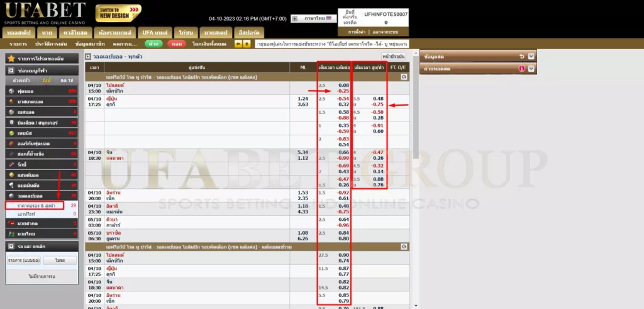Expand the ถ่ายทอดสด panel chevron
Viewport: 644px width, 309px height.
click(x=531, y=69)
